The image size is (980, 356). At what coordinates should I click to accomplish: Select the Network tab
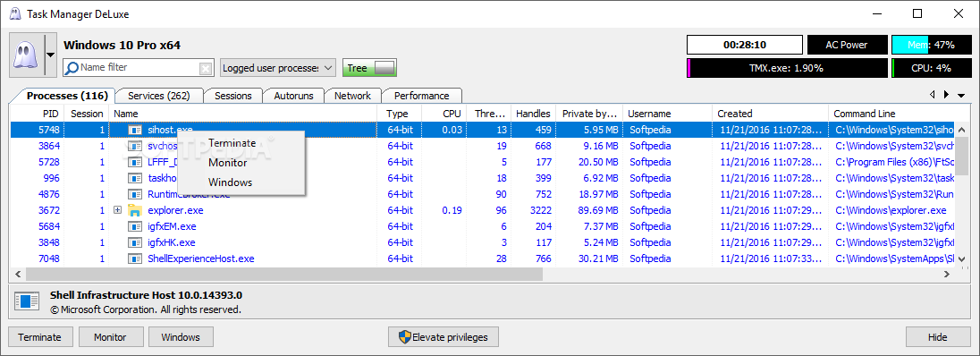pos(352,96)
